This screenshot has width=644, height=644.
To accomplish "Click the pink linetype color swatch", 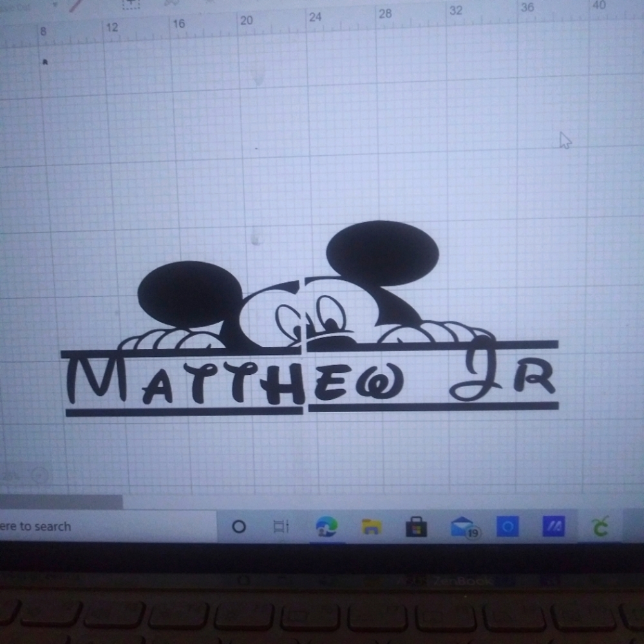I will [x=77, y=5].
